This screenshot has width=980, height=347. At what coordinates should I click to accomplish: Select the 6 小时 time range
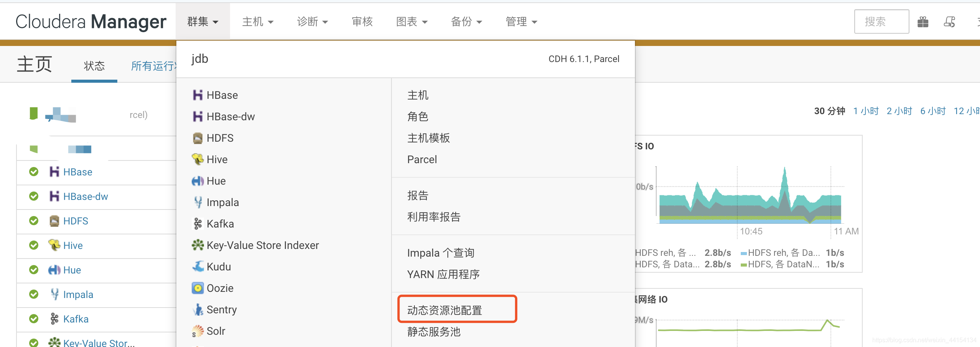click(933, 111)
